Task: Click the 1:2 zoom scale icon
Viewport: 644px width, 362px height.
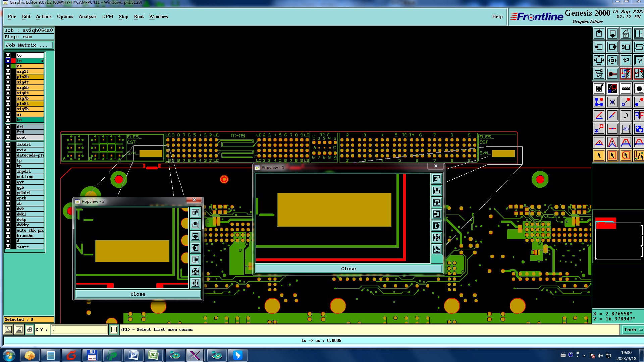Action: pos(626,61)
